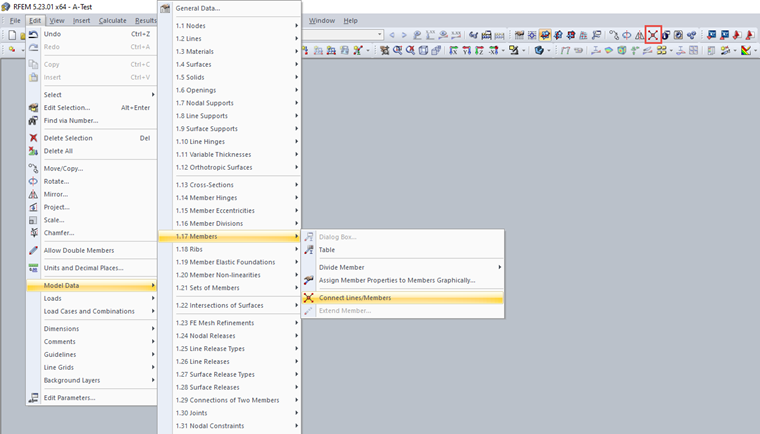Click the Undo arrow icon

click(x=33, y=34)
